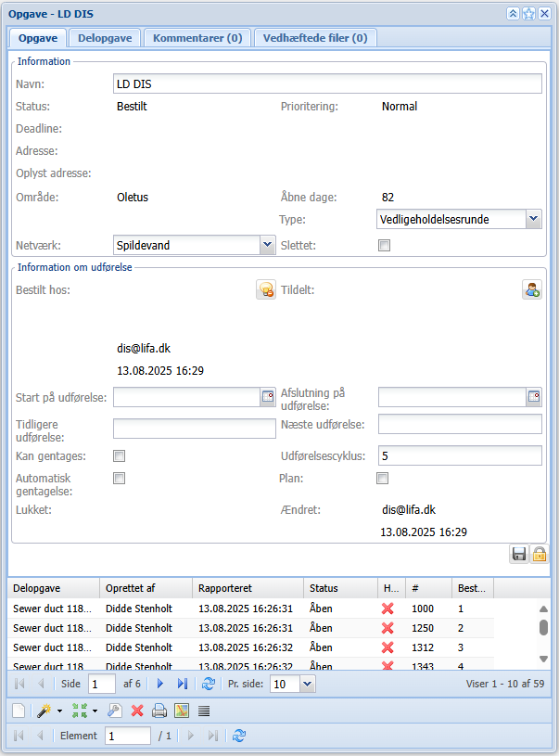Click the red X delete icon in toolbar
The image size is (559, 756).
(x=137, y=711)
